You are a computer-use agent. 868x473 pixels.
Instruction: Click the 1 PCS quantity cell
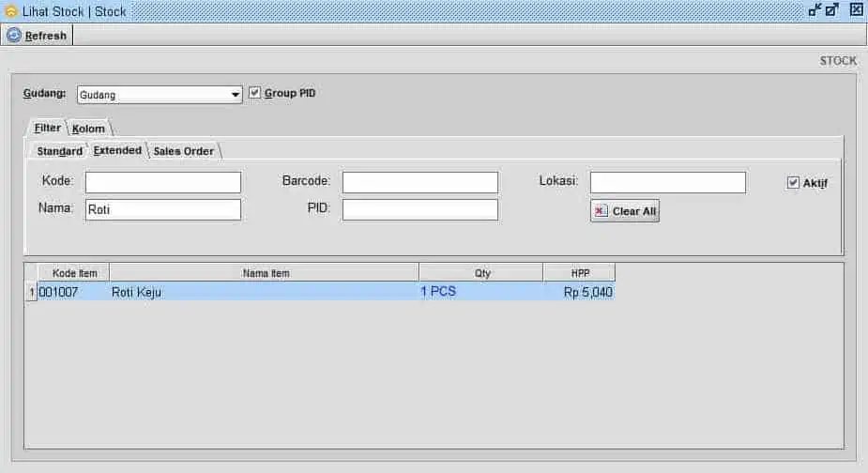(x=481, y=292)
